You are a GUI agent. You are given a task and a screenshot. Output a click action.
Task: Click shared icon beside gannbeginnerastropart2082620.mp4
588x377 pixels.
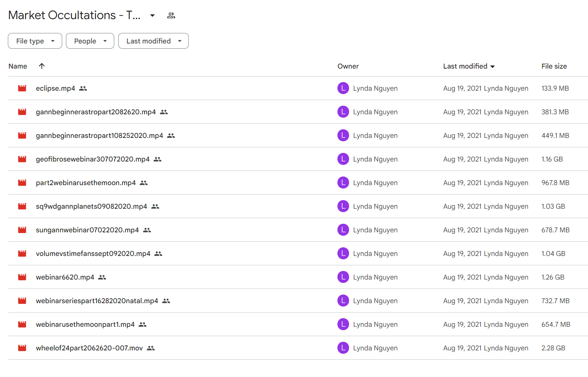pyautogui.click(x=164, y=112)
